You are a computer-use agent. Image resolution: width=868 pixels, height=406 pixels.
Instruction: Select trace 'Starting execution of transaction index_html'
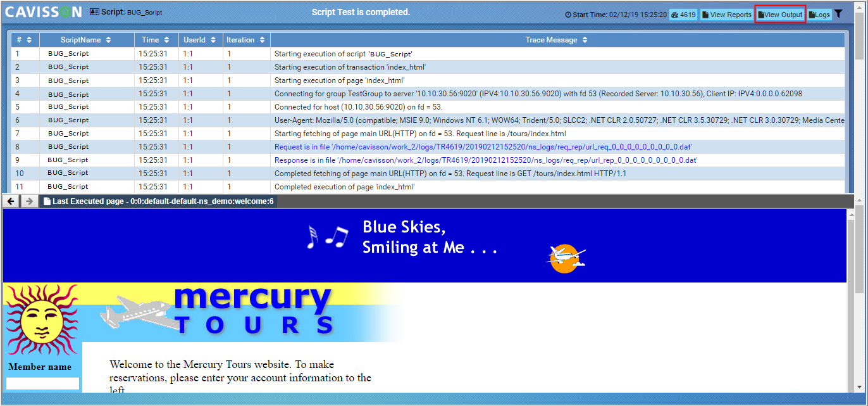[x=350, y=67]
